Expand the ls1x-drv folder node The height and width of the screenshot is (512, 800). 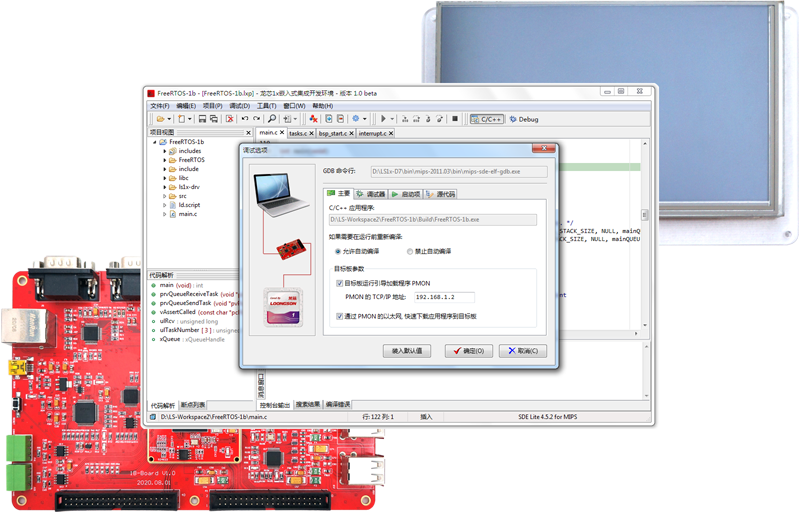coord(165,187)
